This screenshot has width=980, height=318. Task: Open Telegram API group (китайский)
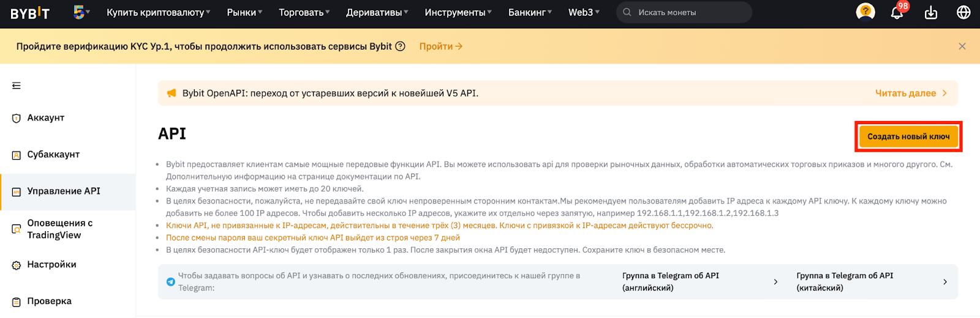pos(872,282)
